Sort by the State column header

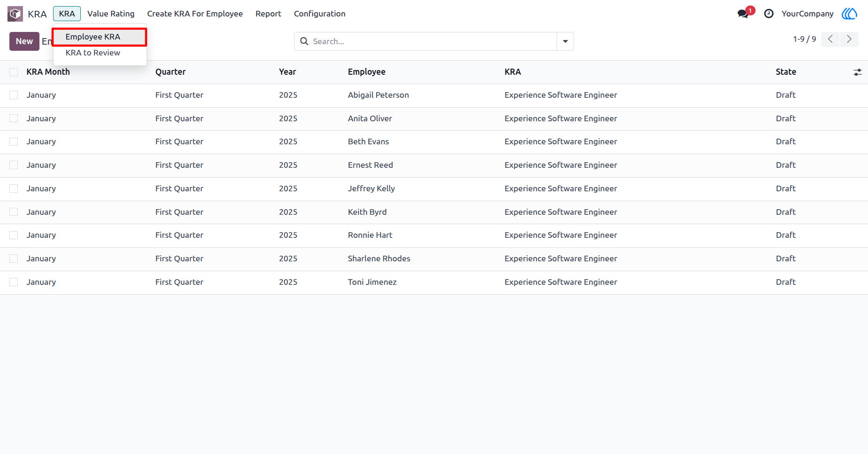pyautogui.click(x=786, y=72)
